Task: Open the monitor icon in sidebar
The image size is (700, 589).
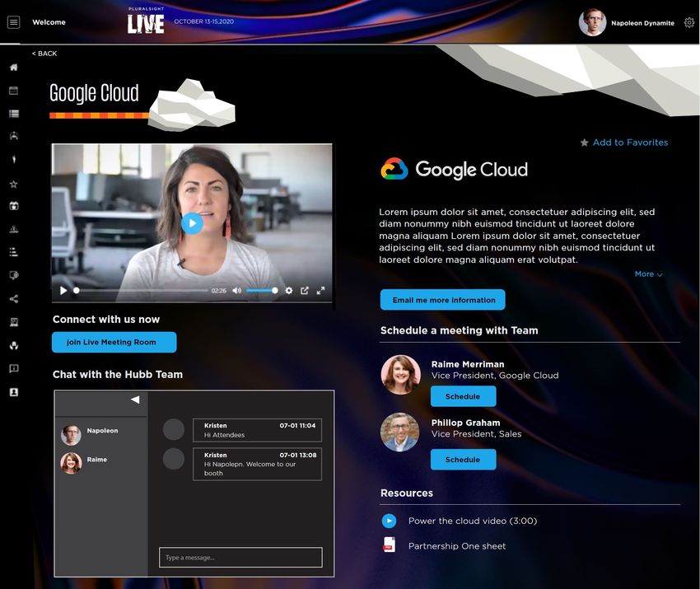Action: pos(14,275)
